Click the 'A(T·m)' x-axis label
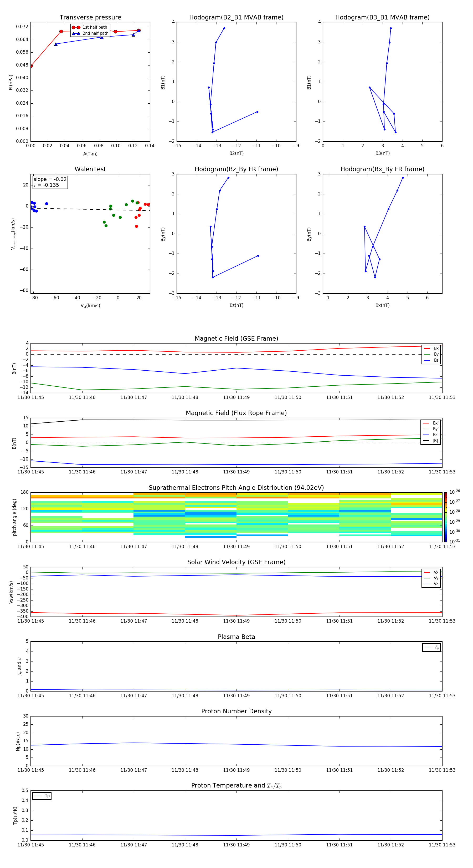Viewport: 473px width, 868px height. 90,154
